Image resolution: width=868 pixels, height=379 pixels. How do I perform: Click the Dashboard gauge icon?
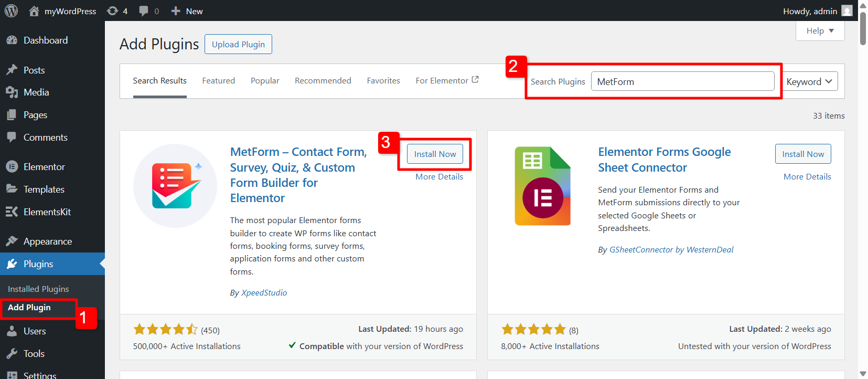point(12,40)
